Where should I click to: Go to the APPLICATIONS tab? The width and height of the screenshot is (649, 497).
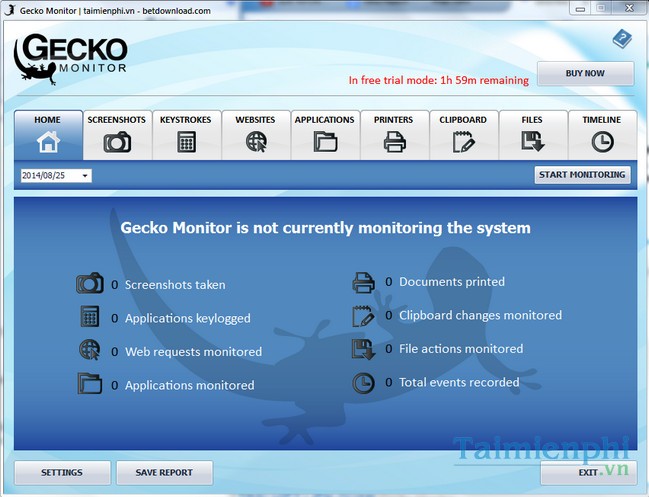click(325, 135)
